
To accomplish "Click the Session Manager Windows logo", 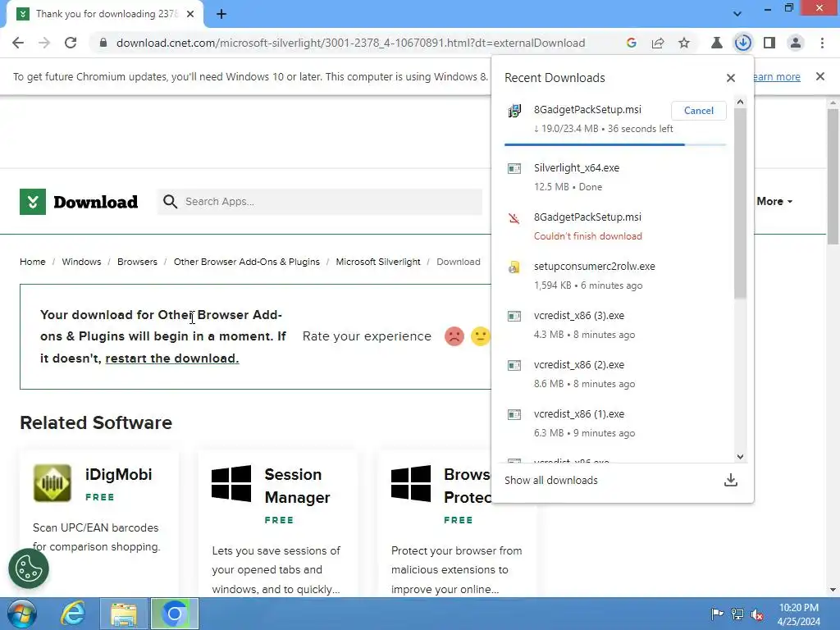I will (231, 483).
